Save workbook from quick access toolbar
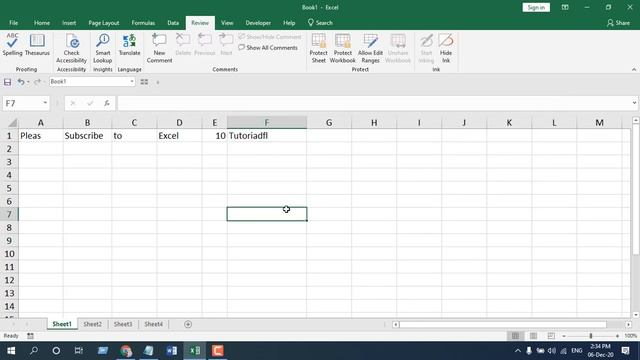 7,82
